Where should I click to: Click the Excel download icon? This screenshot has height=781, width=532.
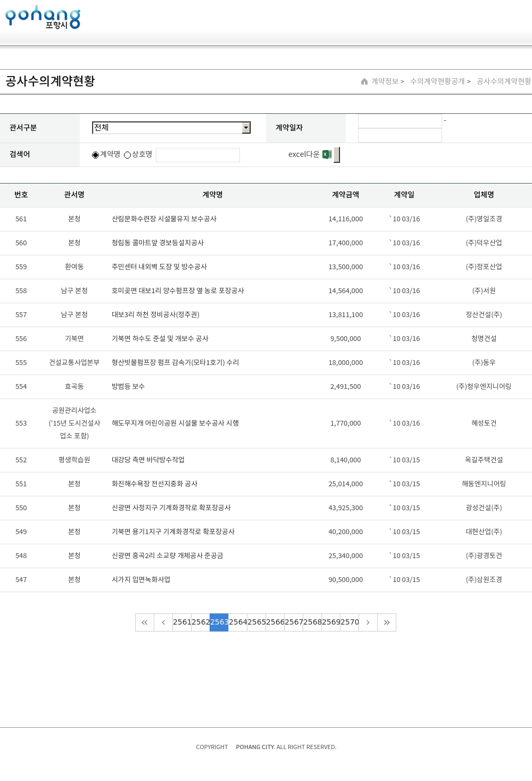point(327,154)
